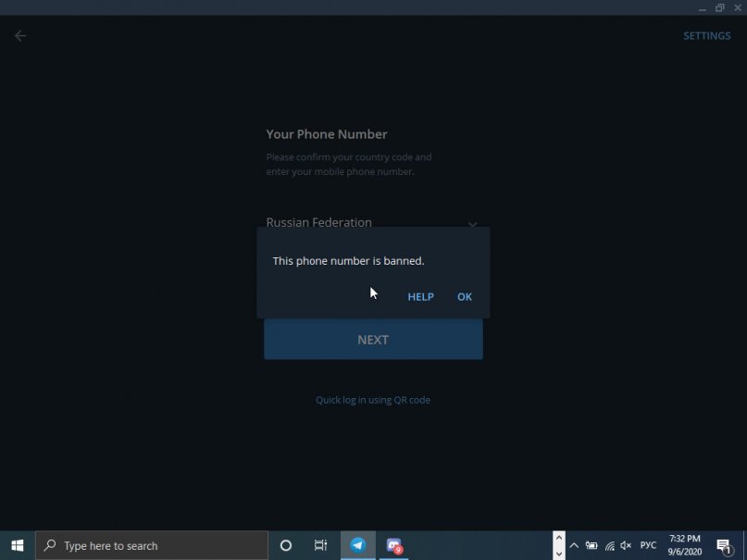
Task: Restore down the Telegram window
Action: point(720,8)
